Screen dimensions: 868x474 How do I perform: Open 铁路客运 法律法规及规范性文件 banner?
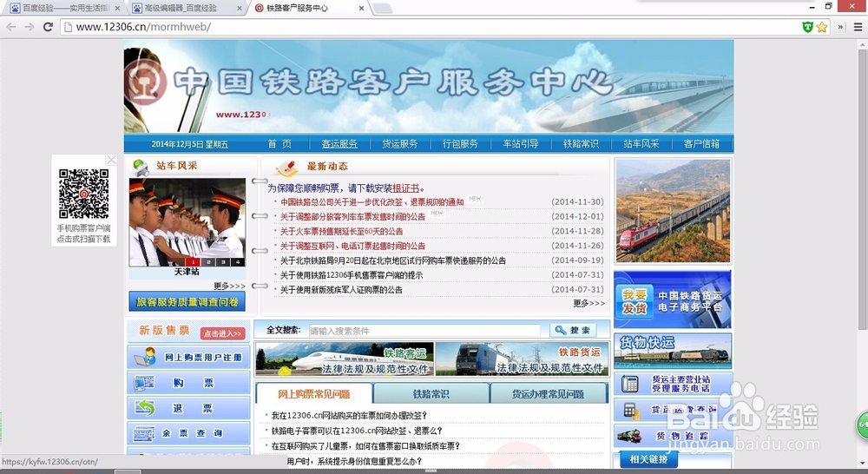345,359
